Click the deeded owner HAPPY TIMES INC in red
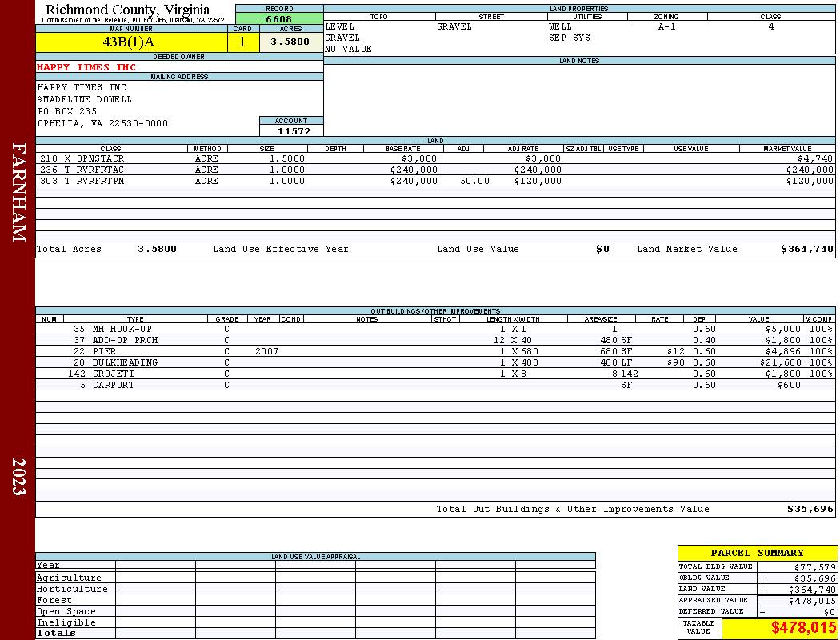 (x=86, y=67)
